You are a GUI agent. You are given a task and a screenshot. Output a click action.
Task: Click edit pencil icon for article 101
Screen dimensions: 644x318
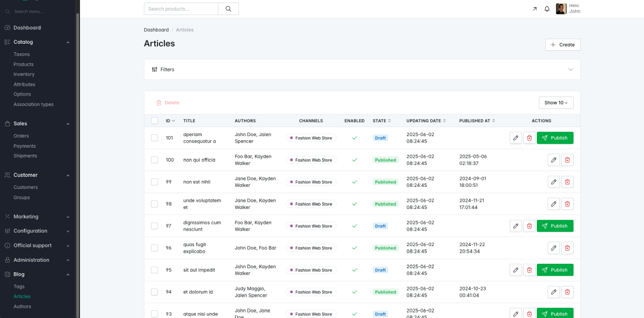tap(516, 138)
